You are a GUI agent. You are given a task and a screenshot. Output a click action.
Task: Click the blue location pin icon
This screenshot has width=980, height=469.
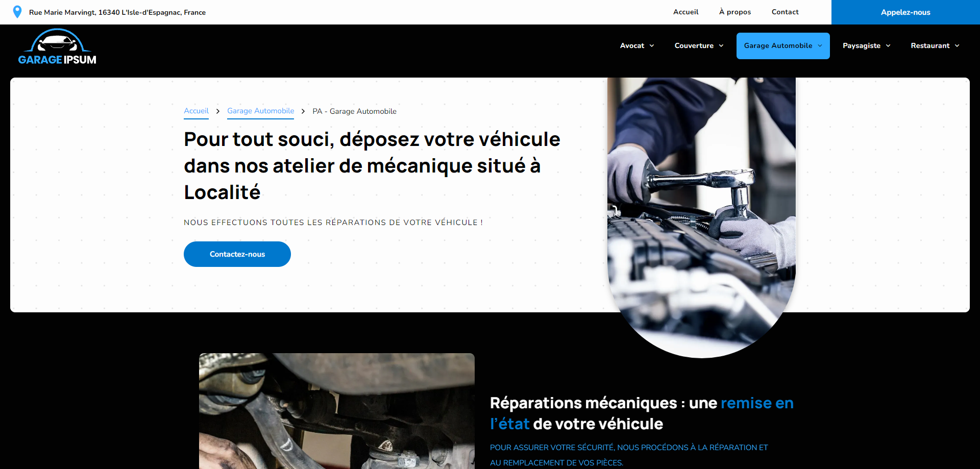(17, 12)
